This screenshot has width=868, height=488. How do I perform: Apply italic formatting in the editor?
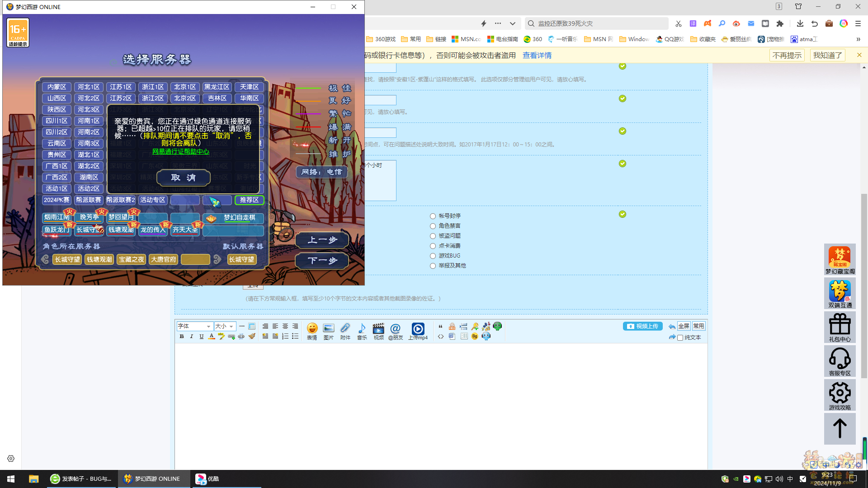click(x=192, y=337)
